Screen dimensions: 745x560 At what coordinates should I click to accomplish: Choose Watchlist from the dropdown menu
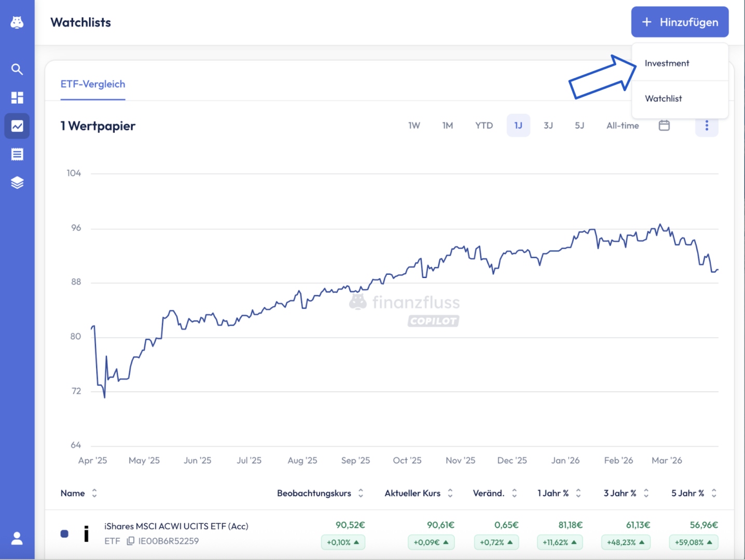[x=663, y=99]
